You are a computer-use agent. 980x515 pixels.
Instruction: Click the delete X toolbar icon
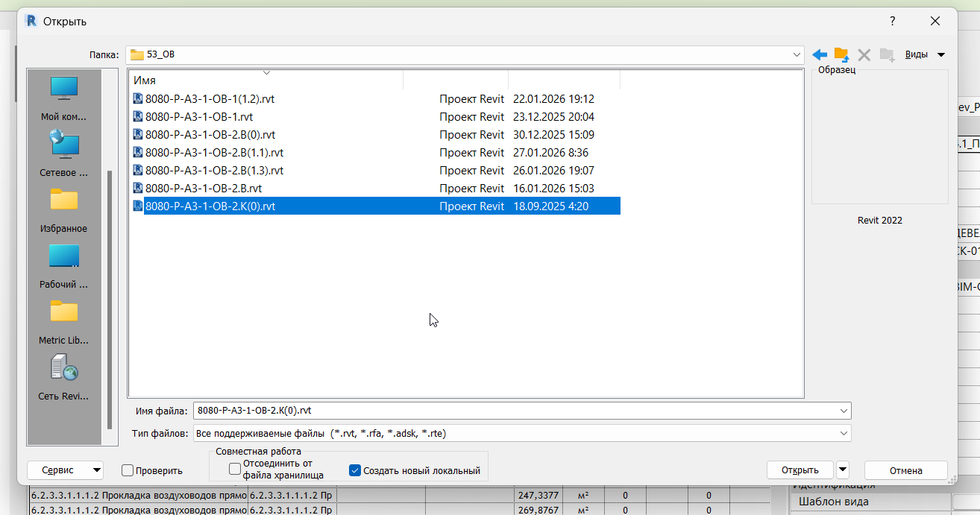pyautogui.click(x=864, y=54)
